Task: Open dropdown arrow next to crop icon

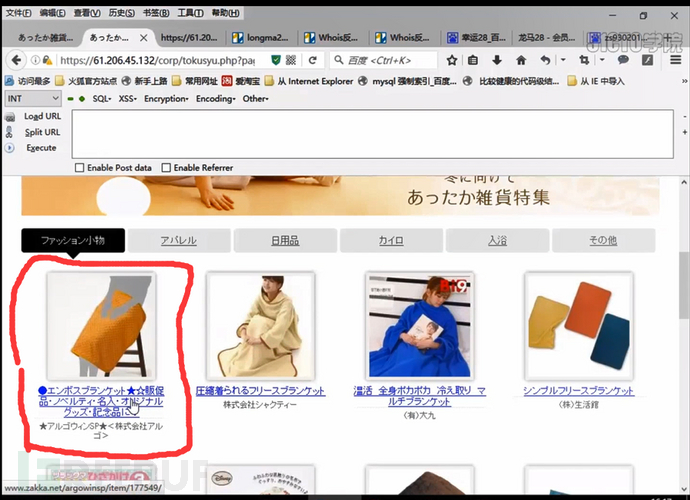Action: pyautogui.click(x=602, y=60)
